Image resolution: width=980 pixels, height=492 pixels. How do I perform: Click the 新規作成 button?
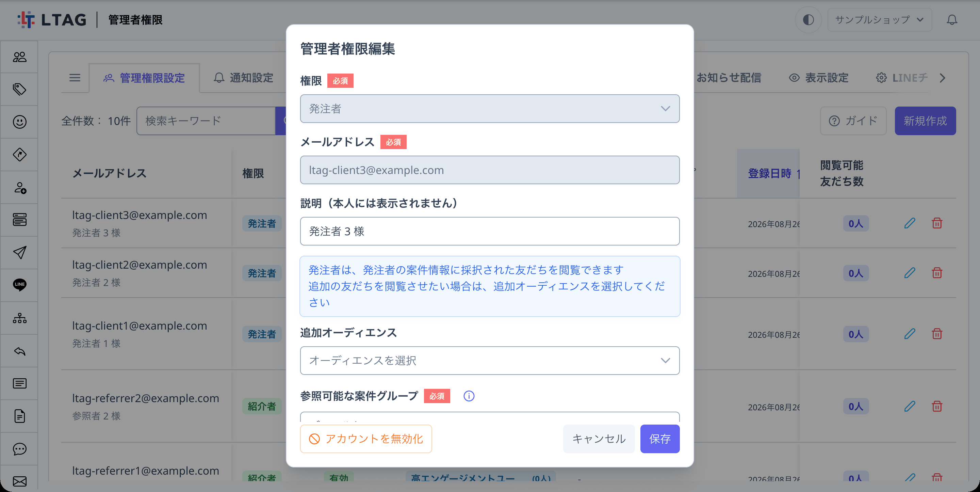(x=925, y=121)
